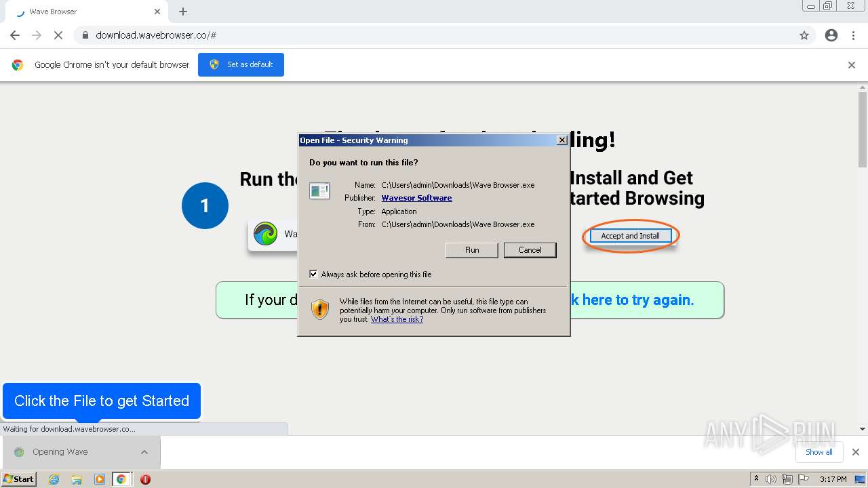
Task: Select the Wave Browser tab
Action: (x=86, y=12)
